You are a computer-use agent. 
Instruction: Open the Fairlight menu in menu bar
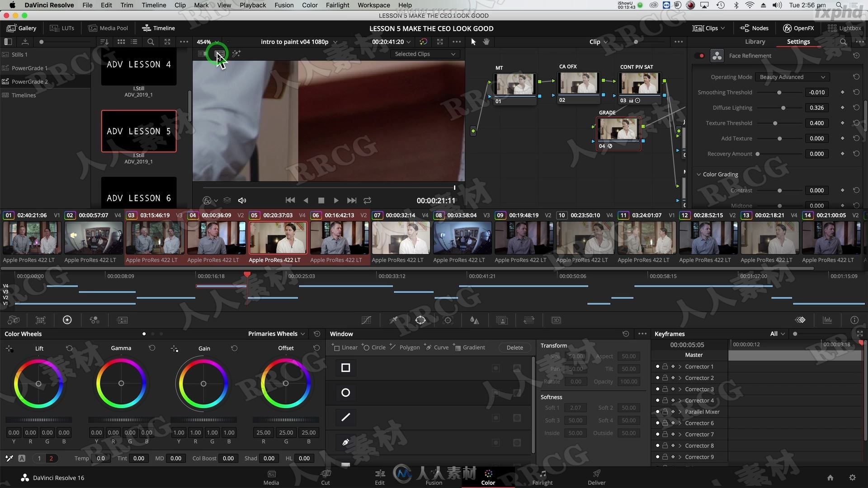338,5
